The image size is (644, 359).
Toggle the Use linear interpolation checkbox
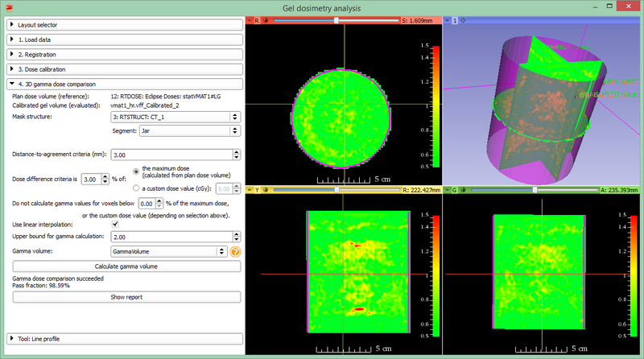tap(117, 223)
